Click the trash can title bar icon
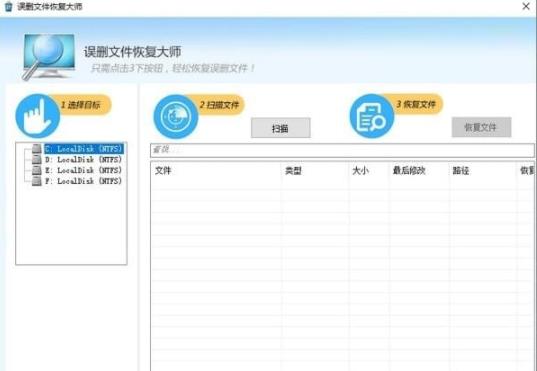537x371 pixels. [8, 6]
